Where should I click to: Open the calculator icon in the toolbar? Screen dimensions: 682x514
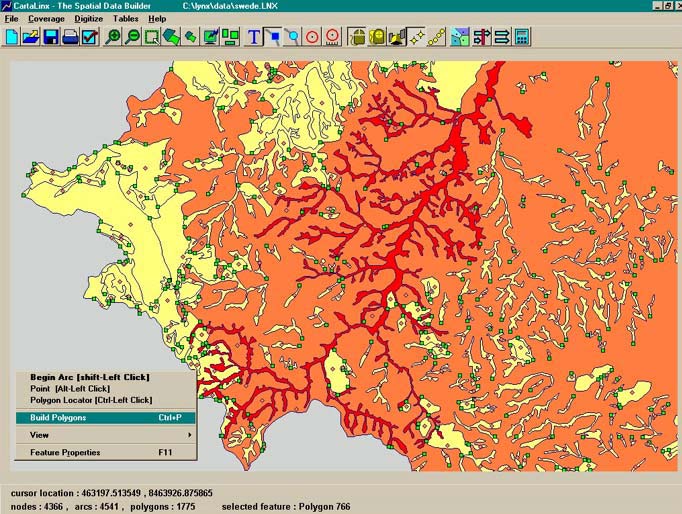[522, 37]
